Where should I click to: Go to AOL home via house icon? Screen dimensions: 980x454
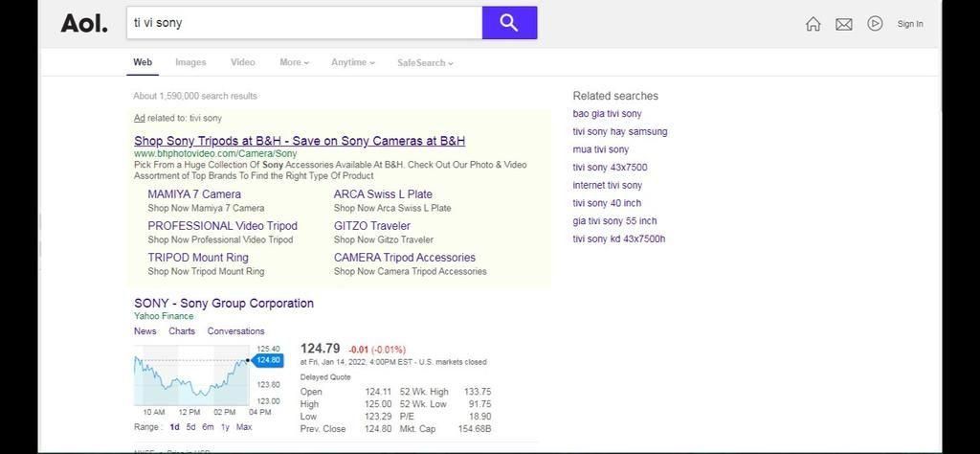click(813, 24)
